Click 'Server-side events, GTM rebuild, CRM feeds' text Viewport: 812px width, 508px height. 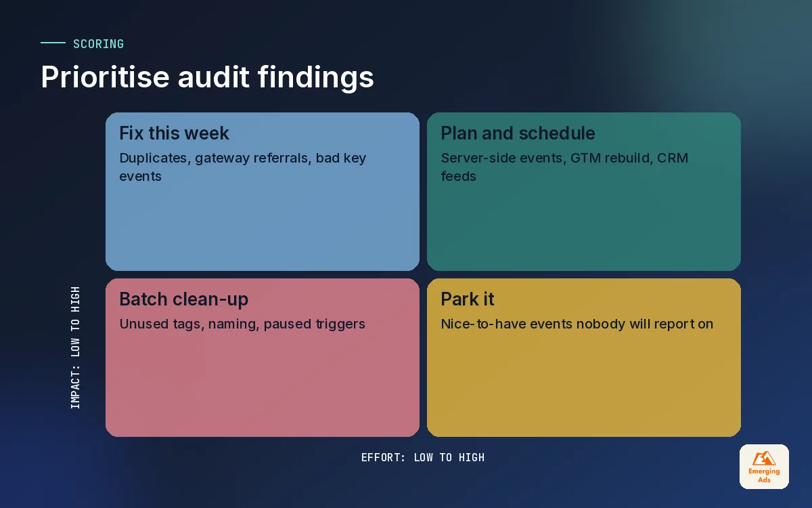[564, 167]
